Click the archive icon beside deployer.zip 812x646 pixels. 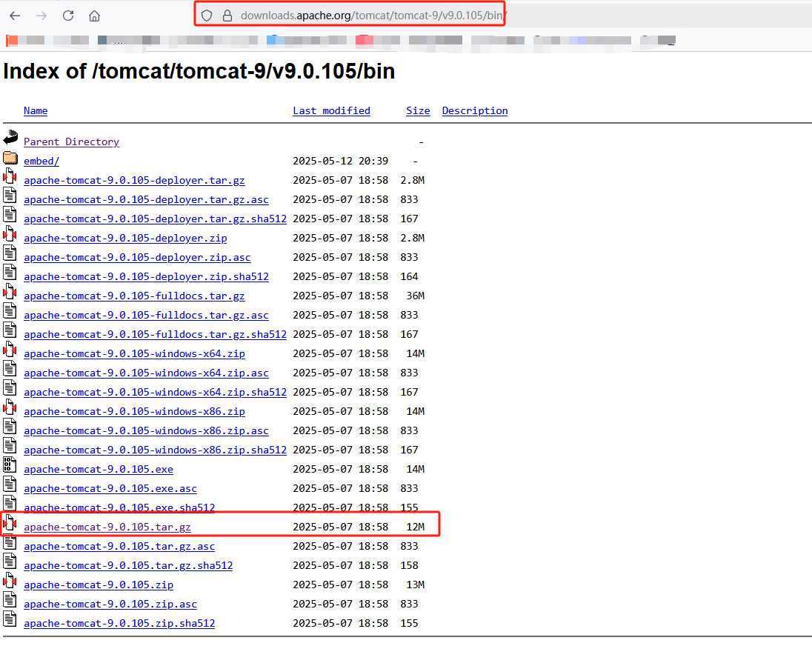click(x=10, y=234)
